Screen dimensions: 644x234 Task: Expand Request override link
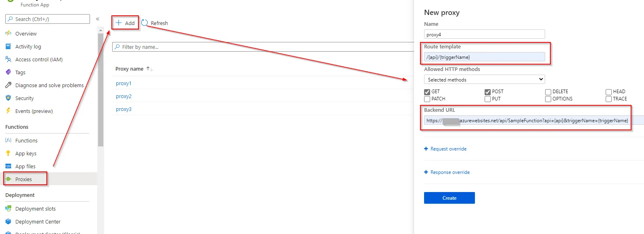[448, 149]
